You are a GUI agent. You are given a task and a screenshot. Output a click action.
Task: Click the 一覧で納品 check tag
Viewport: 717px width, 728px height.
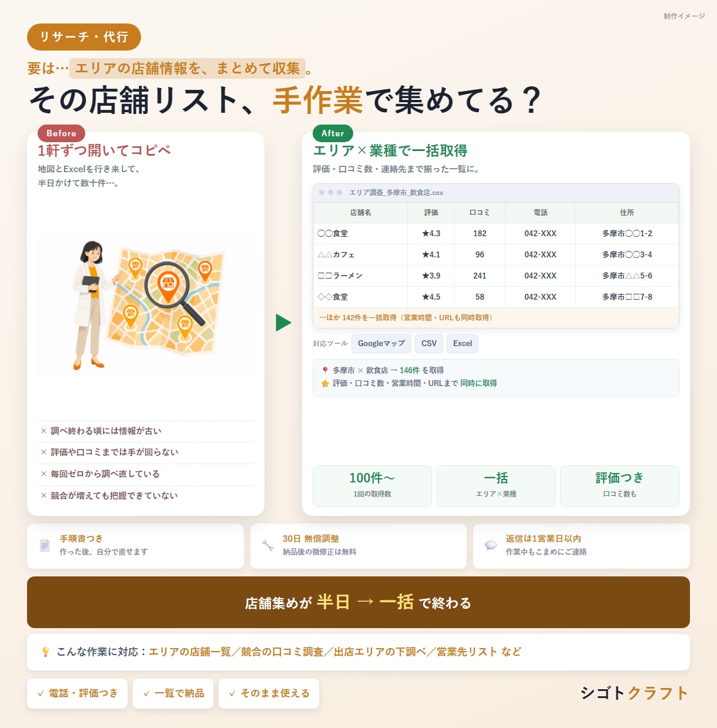pos(173,693)
